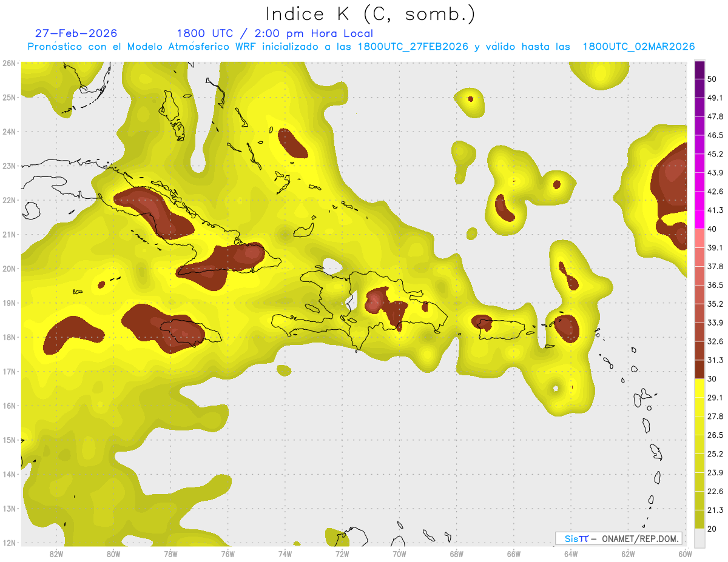This screenshot has height=562, width=728.
Task: Click the "ONAMET/REP.DOM." credit label
Action: (x=639, y=538)
